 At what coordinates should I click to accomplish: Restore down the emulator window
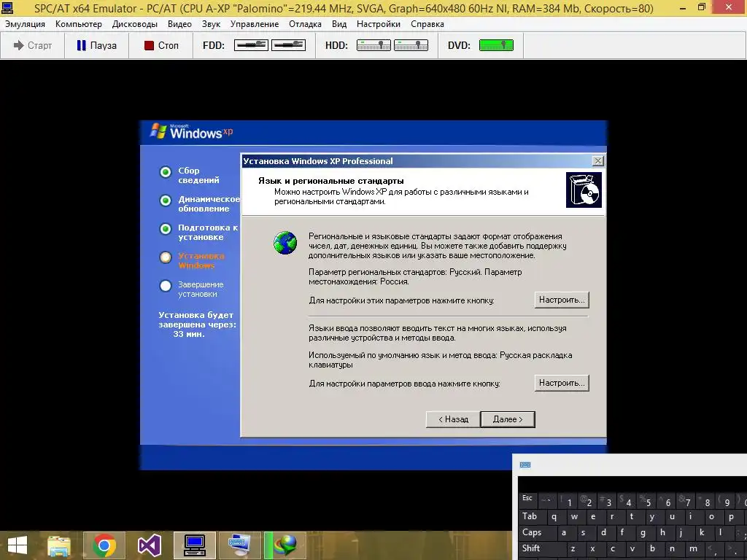(x=702, y=7)
